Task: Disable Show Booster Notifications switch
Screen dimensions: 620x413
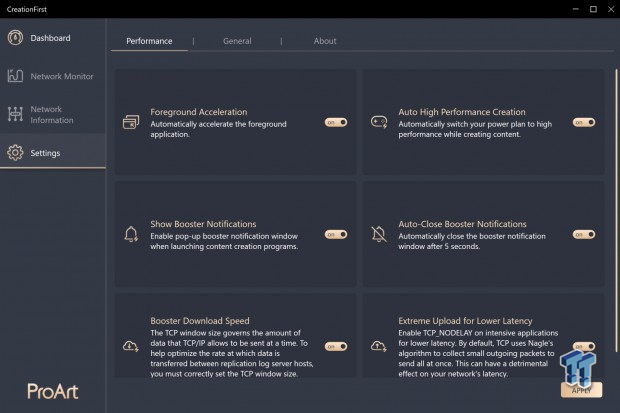Action: [336, 234]
